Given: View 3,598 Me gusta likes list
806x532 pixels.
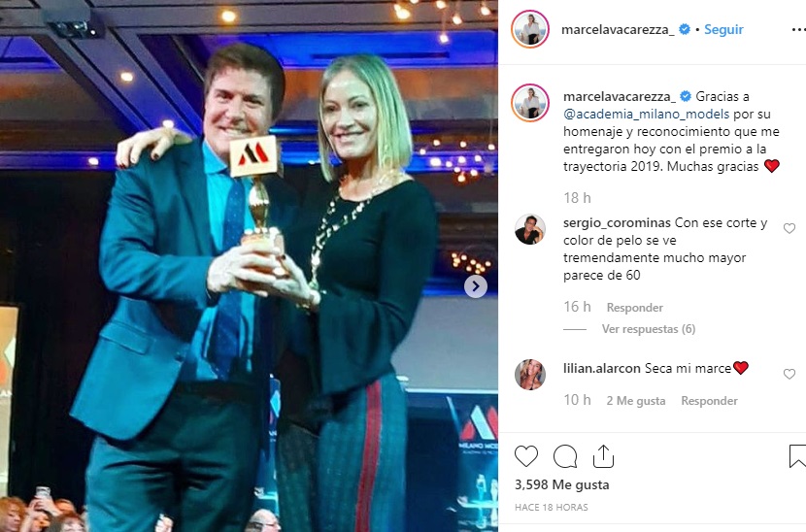Looking at the screenshot, I should tap(561, 484).
